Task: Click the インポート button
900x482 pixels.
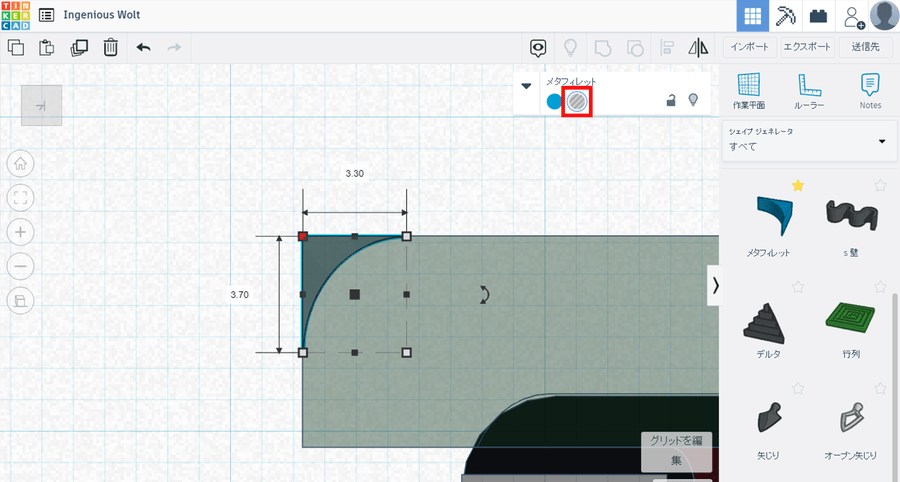Action: click(749, 47)
